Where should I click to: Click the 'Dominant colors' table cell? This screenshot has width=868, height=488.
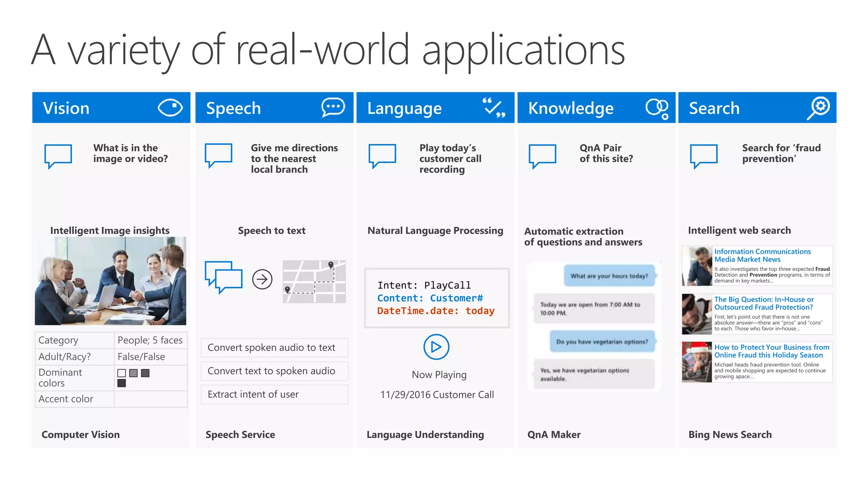point(75,378)
